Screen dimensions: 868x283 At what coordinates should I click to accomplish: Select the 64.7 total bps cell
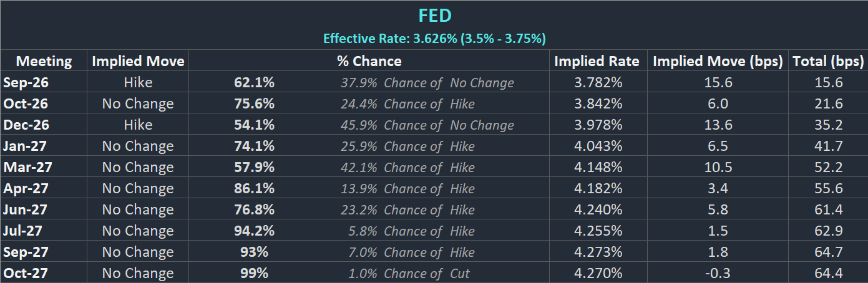[x=828, y=252]
